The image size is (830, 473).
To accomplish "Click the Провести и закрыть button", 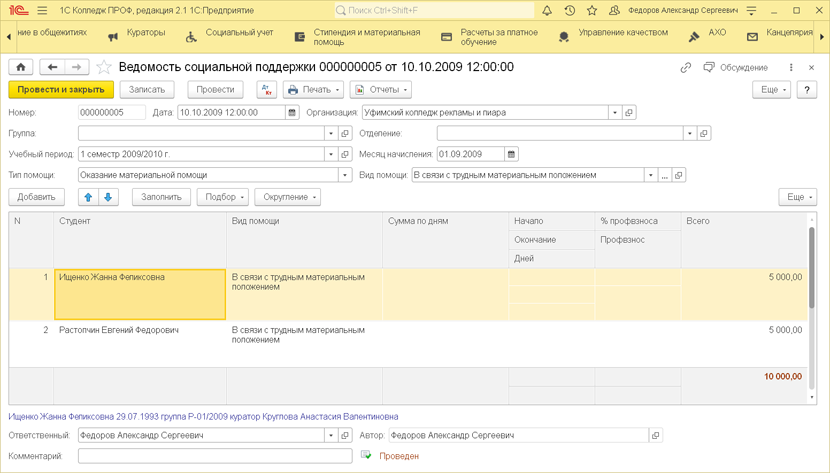I will click(x=61, y=90).
